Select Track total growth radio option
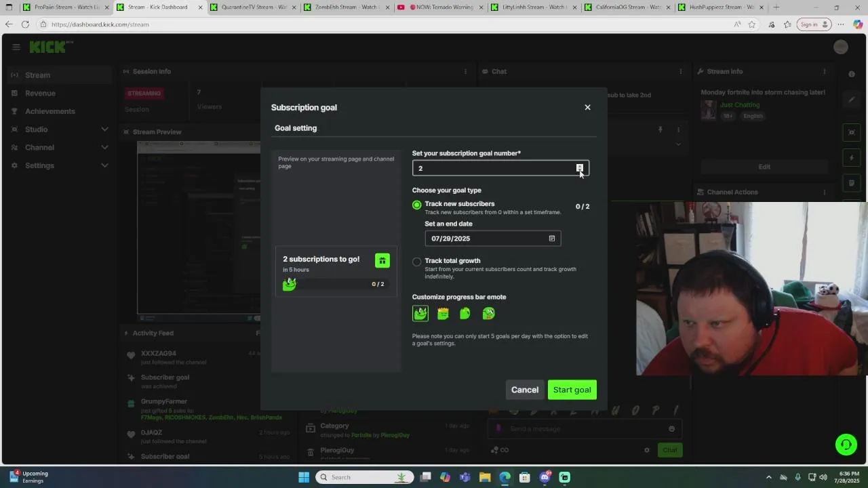 pos(416,262)
